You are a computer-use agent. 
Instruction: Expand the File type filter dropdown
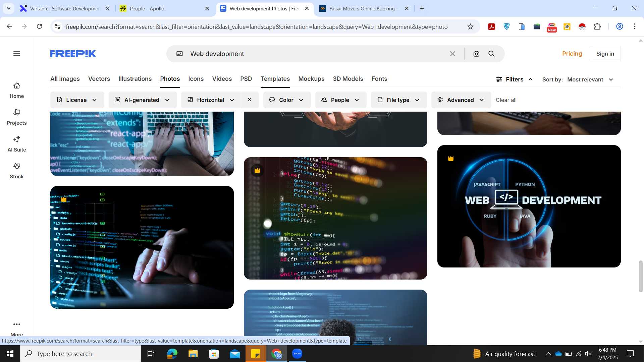coord(399,100)
